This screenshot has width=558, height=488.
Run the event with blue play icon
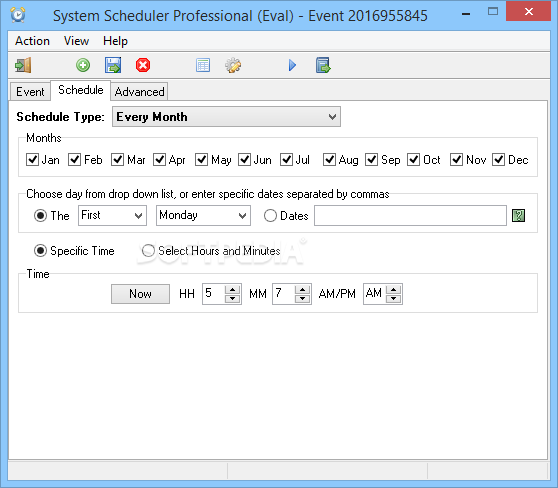pyautogui.click(x=292, y=65)
